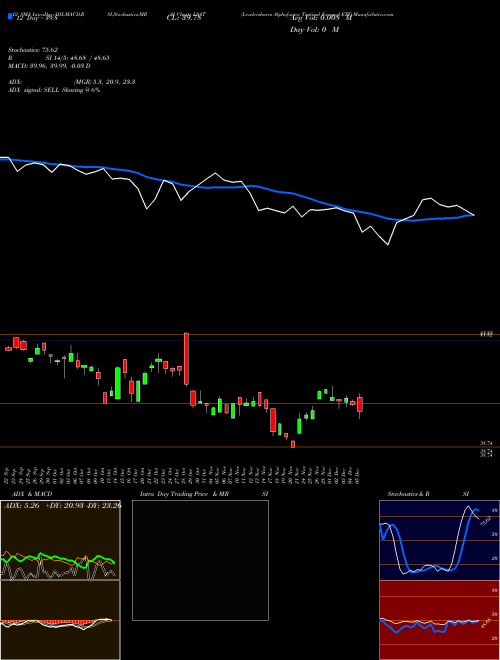
Task: Click 'ADX: 5.26 +DY: 20.93 -DY: 23.26' header
Action: click(x=62, y=506)
